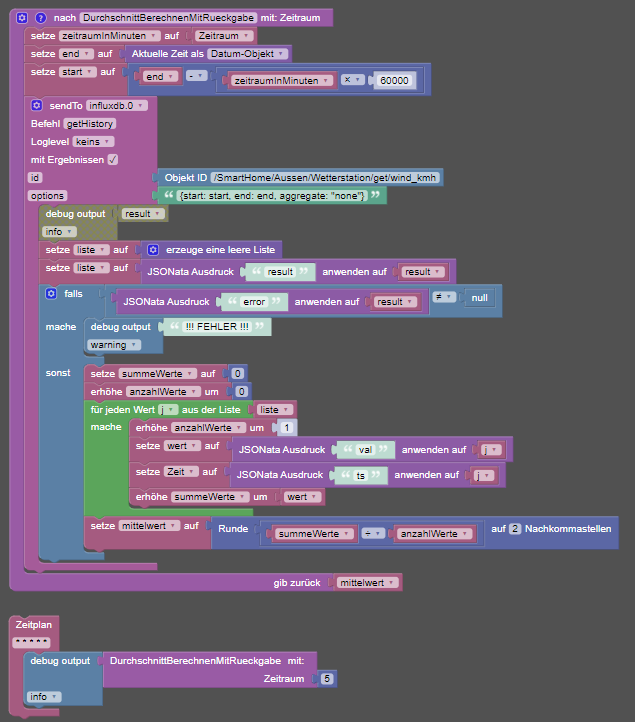This screenshot has width=635, height=722.
Task: Edit the Befehl getHistory field
Action: point(90,123)
